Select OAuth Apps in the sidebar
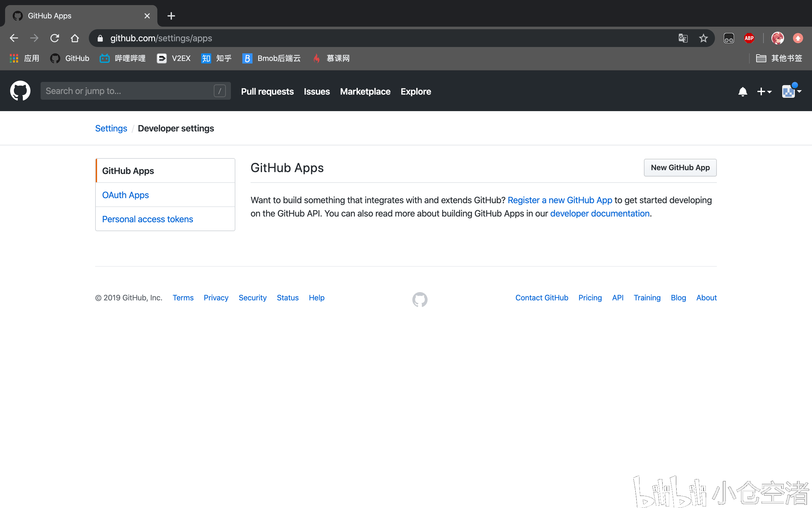The width and height of the screenshot is (812, 508). click(x=165, y=195)
